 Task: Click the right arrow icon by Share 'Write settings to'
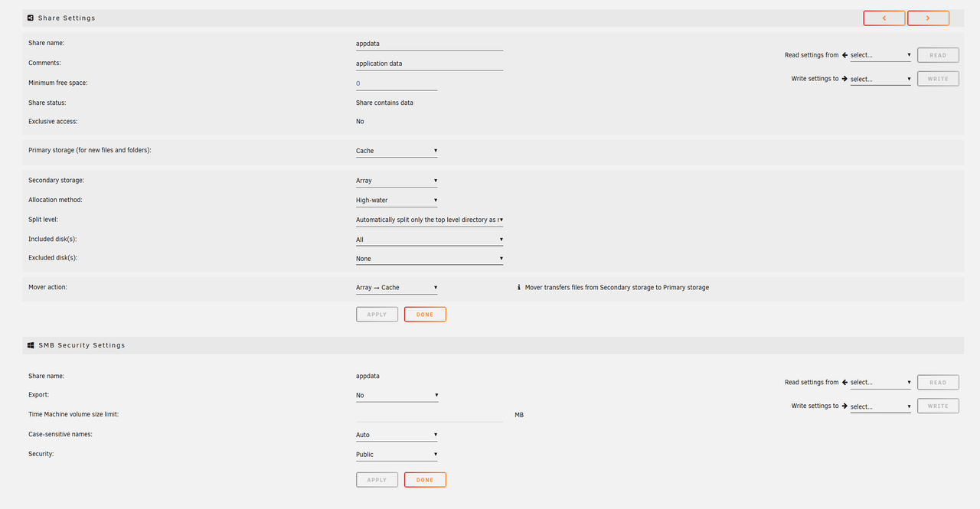pyautogui.click(x=845, y=79)
